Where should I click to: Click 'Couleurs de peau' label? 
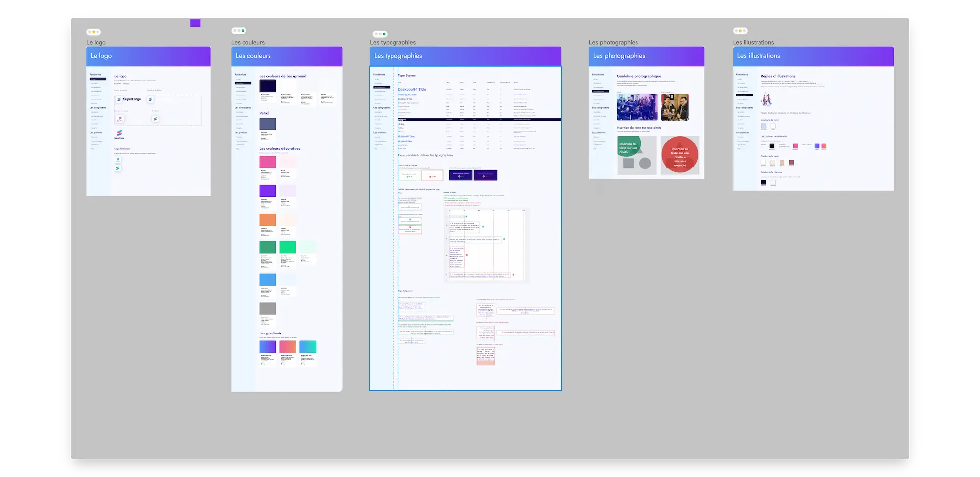point(770,156)
